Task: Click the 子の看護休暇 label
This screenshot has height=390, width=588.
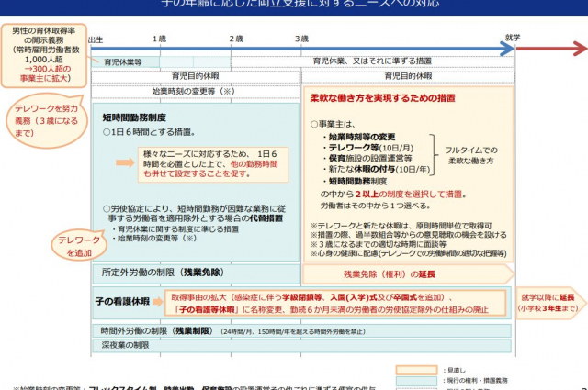Action: pyautogui.click(x=122, y=302)
